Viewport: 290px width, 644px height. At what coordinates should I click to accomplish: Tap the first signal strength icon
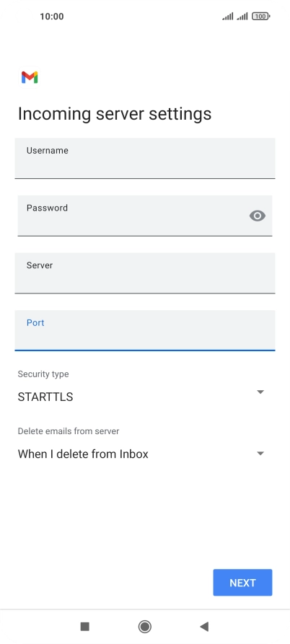(227, 17)
